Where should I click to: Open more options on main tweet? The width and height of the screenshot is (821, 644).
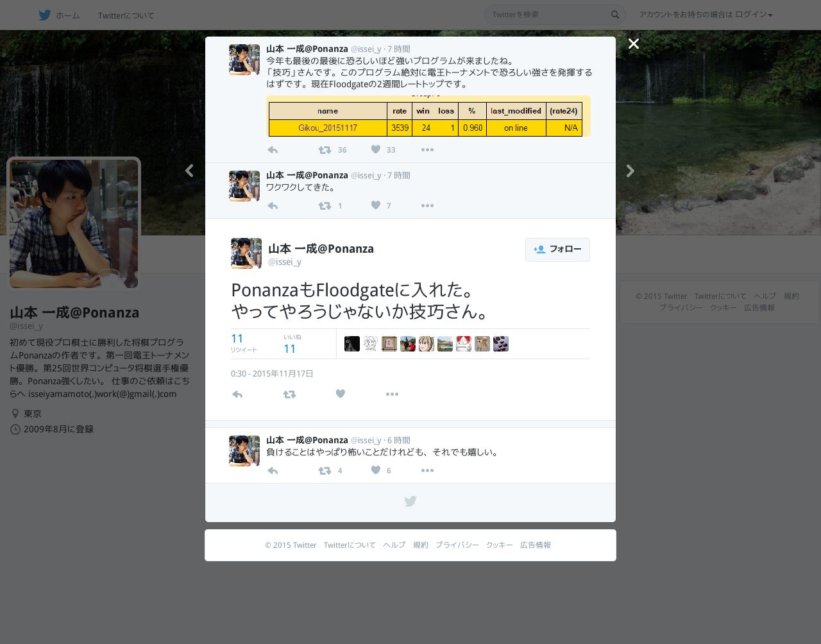(392, 394)
